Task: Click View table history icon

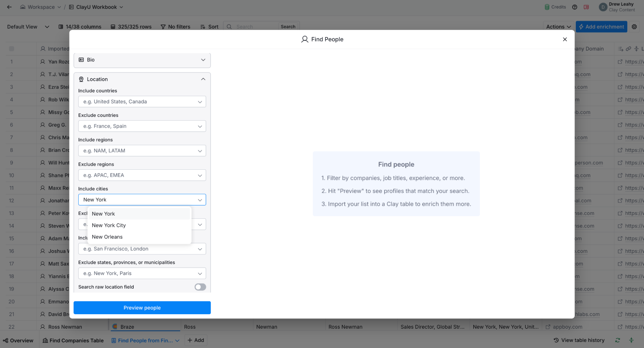Action: pyautogui.click(x=556, y=340)
